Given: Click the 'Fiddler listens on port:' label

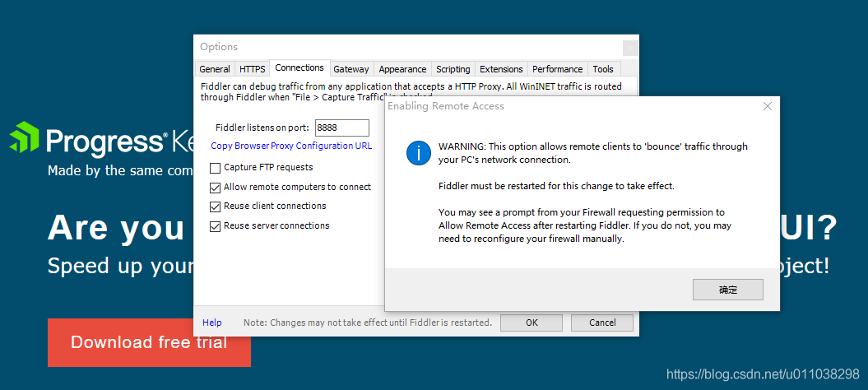Looking at the screenshot, I should tap(262, 128).
